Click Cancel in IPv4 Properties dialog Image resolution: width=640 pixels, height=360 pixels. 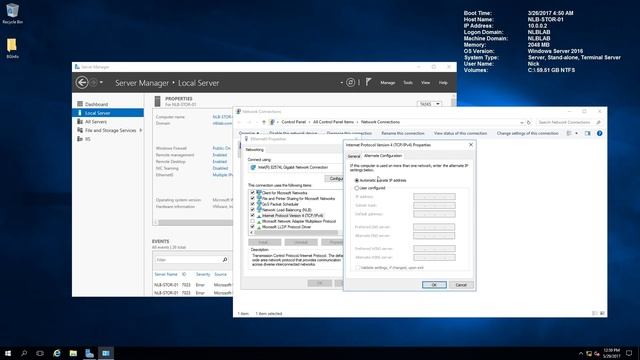461,284
